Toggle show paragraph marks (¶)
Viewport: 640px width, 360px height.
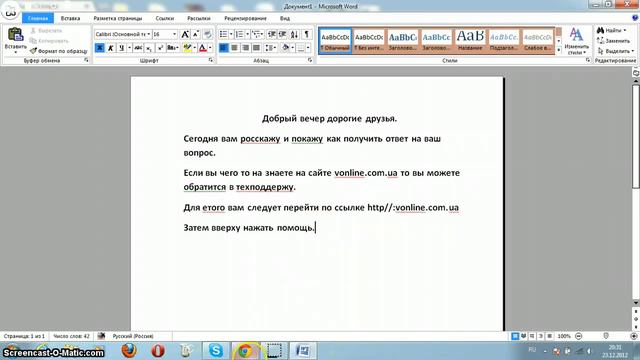(307, 34)
